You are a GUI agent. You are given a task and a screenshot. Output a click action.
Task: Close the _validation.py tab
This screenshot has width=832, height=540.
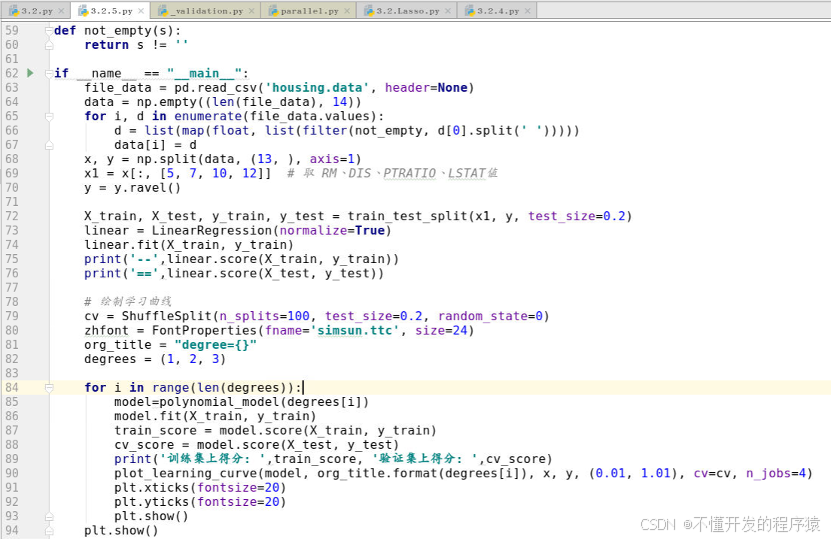coord(252,11)
